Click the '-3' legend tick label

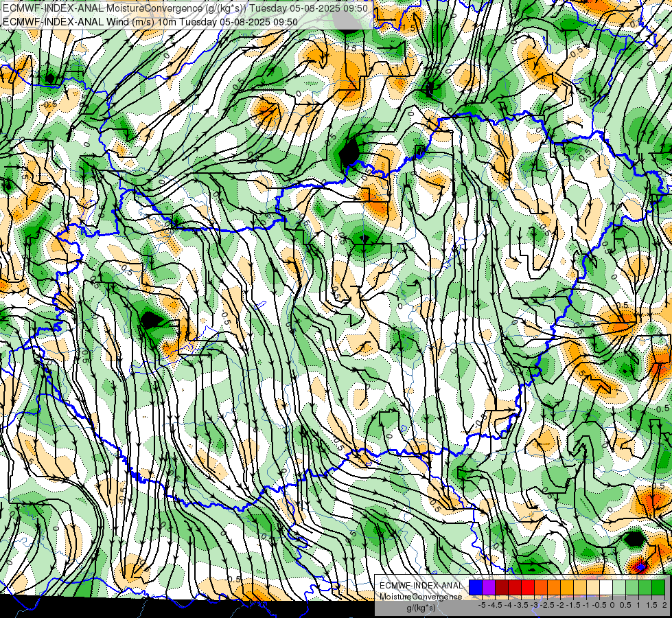pos(535,605)
